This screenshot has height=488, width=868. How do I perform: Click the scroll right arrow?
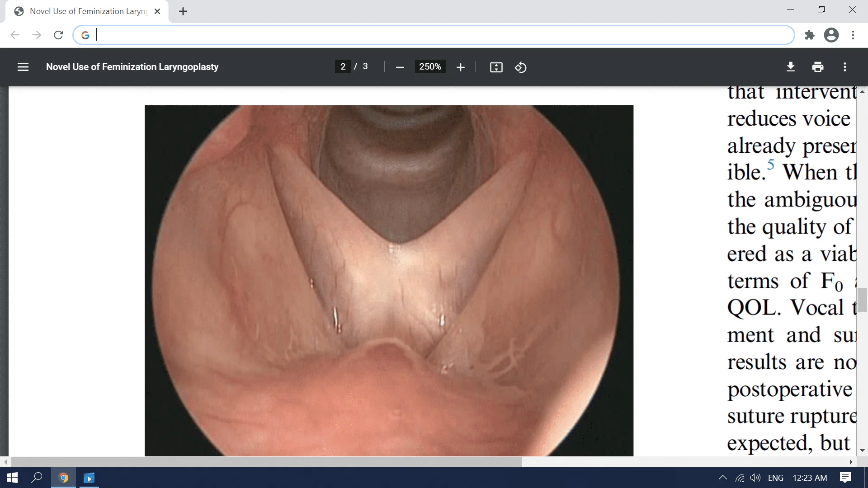tap(851, 462)
